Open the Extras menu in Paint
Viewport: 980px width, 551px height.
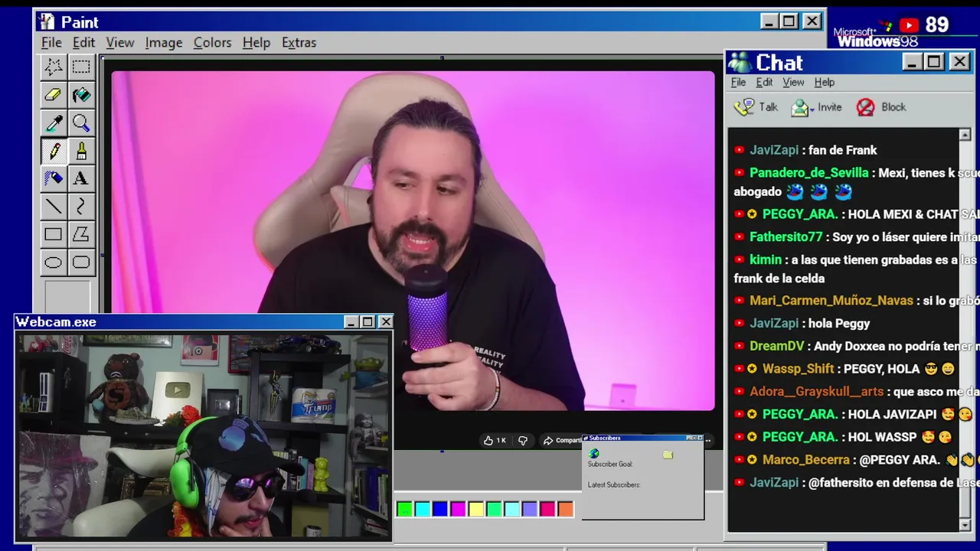pos(299,42)
